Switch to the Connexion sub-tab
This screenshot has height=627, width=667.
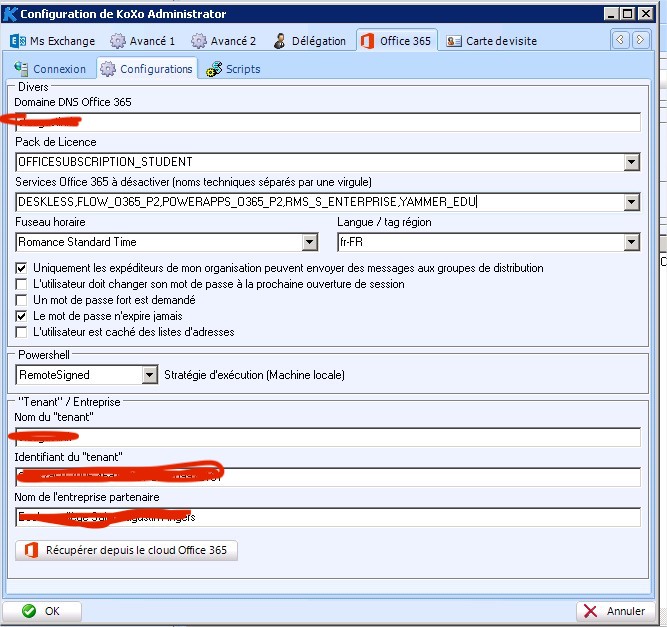tap(50, 69)
